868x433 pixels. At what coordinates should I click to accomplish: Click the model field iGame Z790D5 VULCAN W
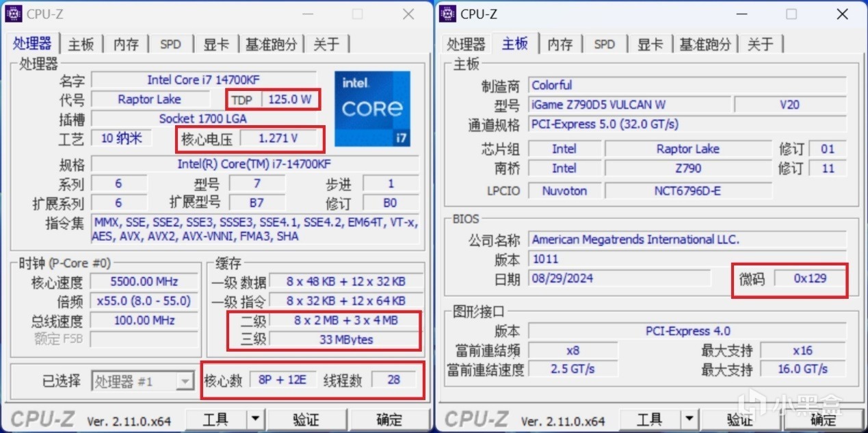[629, 105]
